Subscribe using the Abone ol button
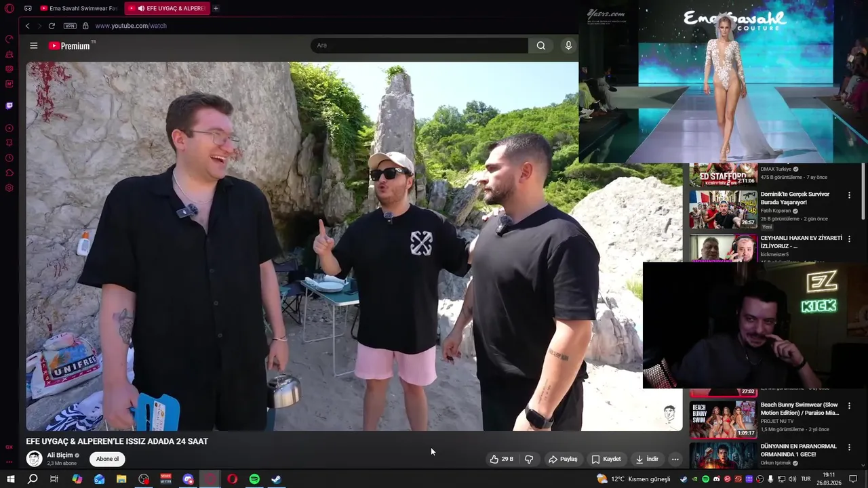 pyautogui.click(x=107, y=459)
